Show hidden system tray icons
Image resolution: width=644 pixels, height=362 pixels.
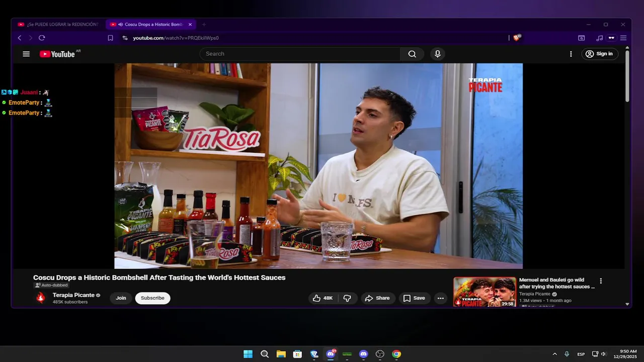pos(554,354)
